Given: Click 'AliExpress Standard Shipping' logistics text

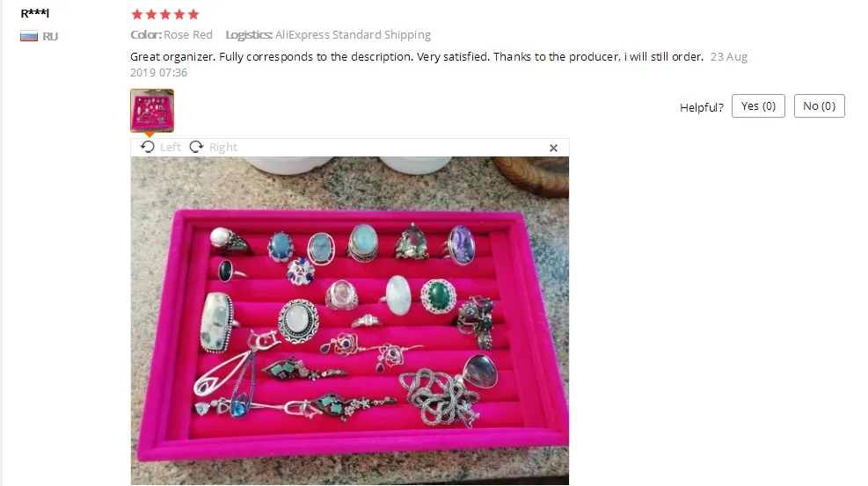Looking at the screenshot, I should point(353,35).
